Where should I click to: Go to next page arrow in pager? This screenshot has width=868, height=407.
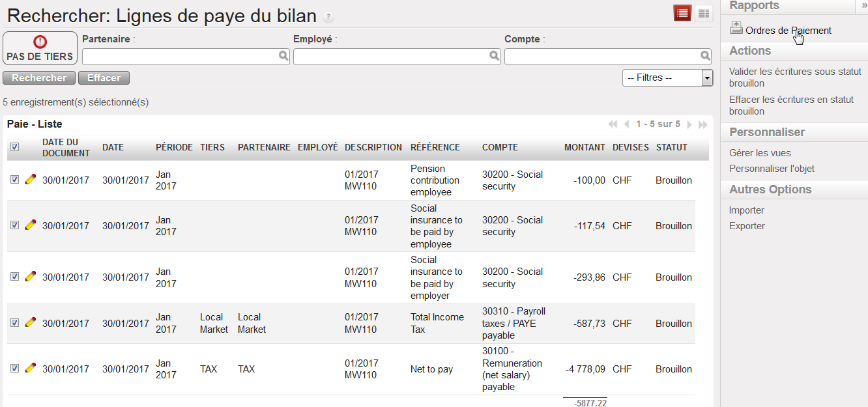click(x=691, y=124)
